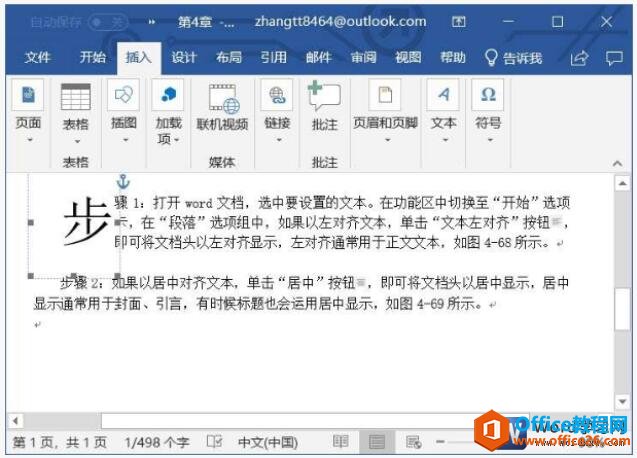637x458 pixels.
Task: Switch to the Home (开始) tab
Action: pyautogui.click(x=93, y=57)
